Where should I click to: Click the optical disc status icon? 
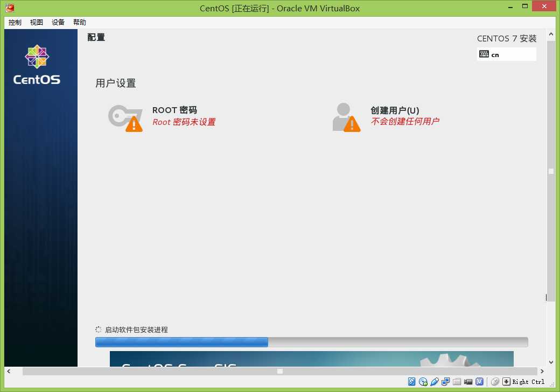[423, 382]
